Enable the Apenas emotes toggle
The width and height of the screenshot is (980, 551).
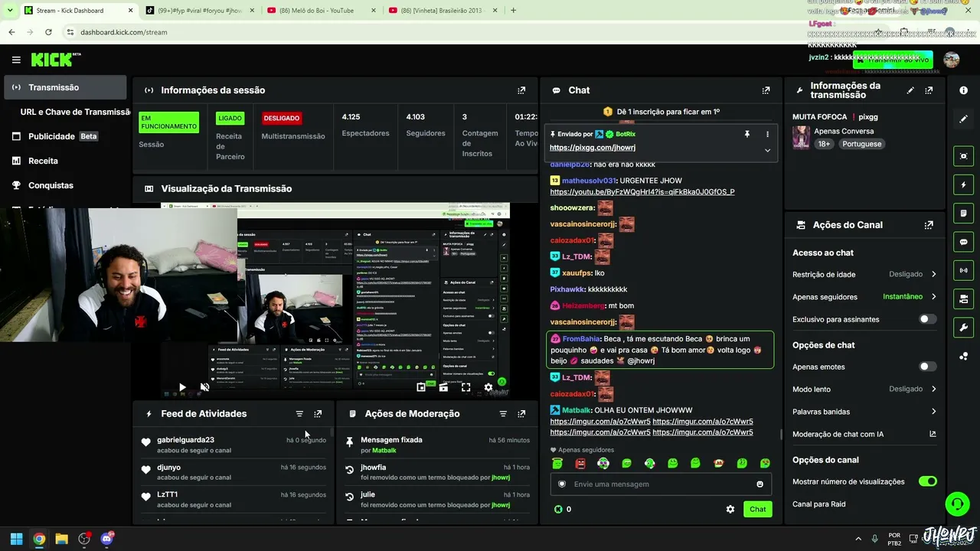(x=927, y=367)
